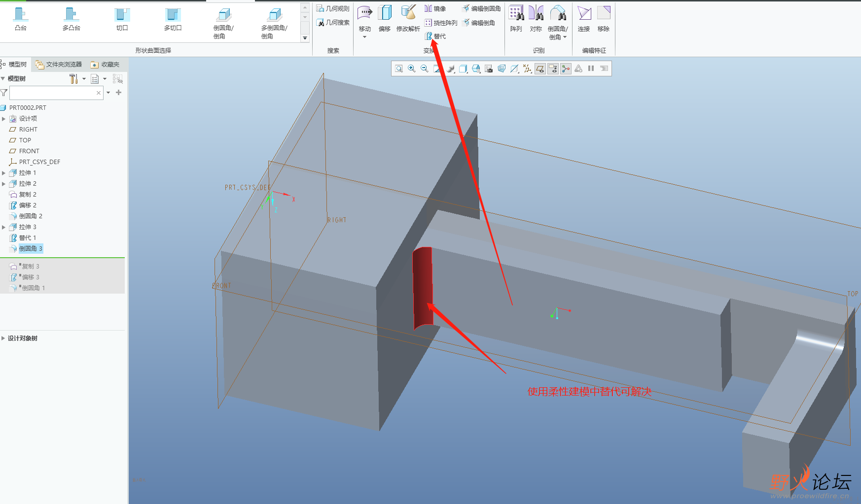
Task: Select the 多凸台 shape tool
Action: click(x=72, y=19)
